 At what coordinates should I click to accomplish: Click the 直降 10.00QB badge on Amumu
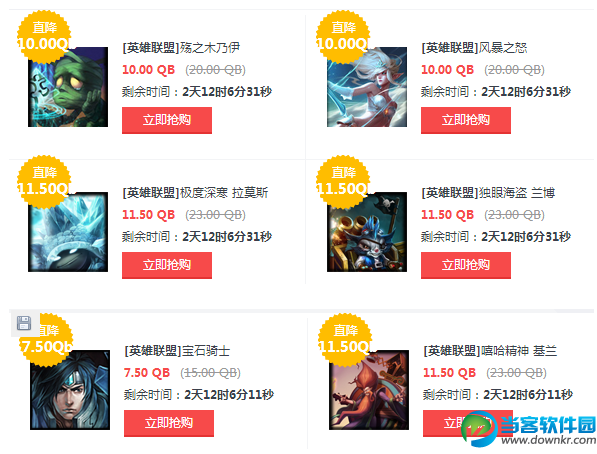pos(44,37)
